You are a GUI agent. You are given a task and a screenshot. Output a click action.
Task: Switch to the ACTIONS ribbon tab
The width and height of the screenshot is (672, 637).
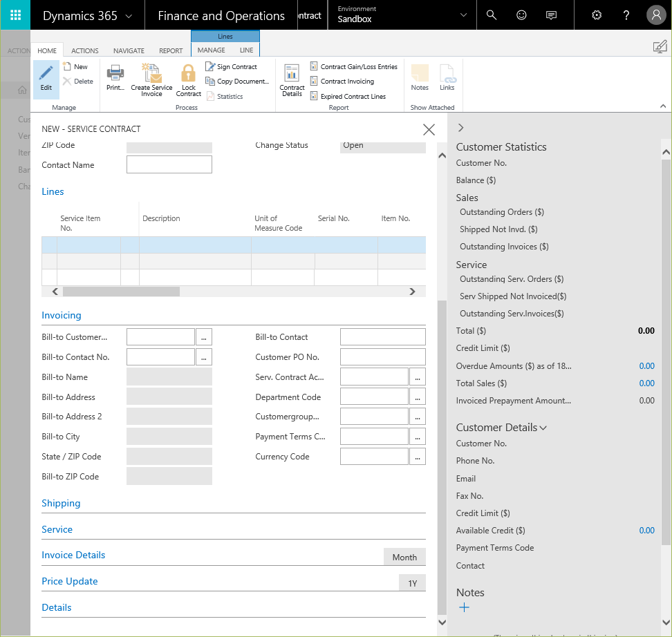[85, 50]
